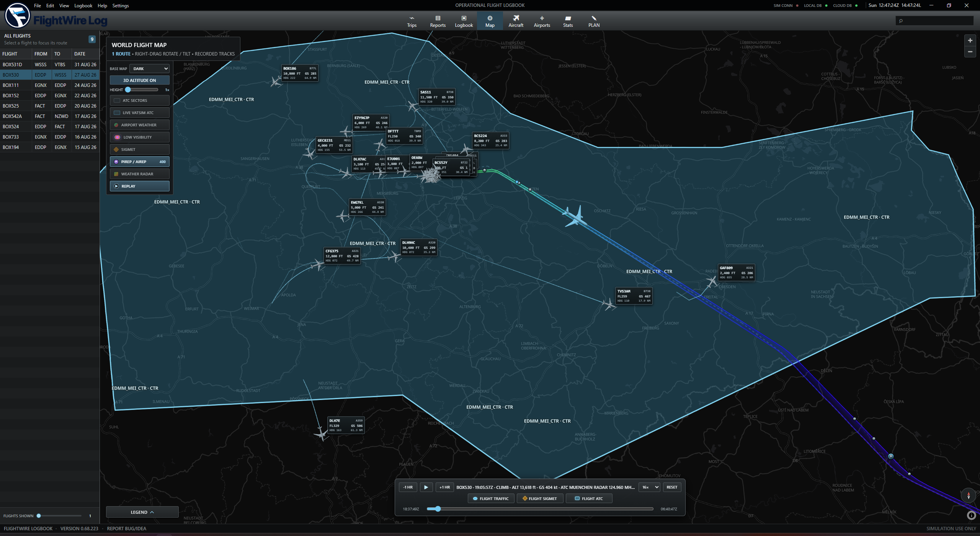This screenshot has height=536, width=980.
Task: Click the search input field
Action: [x=934, y=21]
